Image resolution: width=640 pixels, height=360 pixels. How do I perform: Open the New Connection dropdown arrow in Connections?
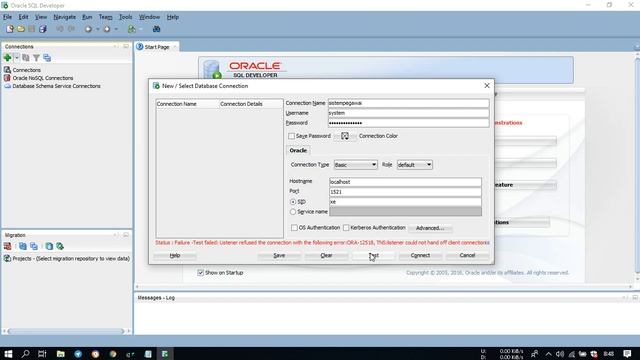[17, 58]
